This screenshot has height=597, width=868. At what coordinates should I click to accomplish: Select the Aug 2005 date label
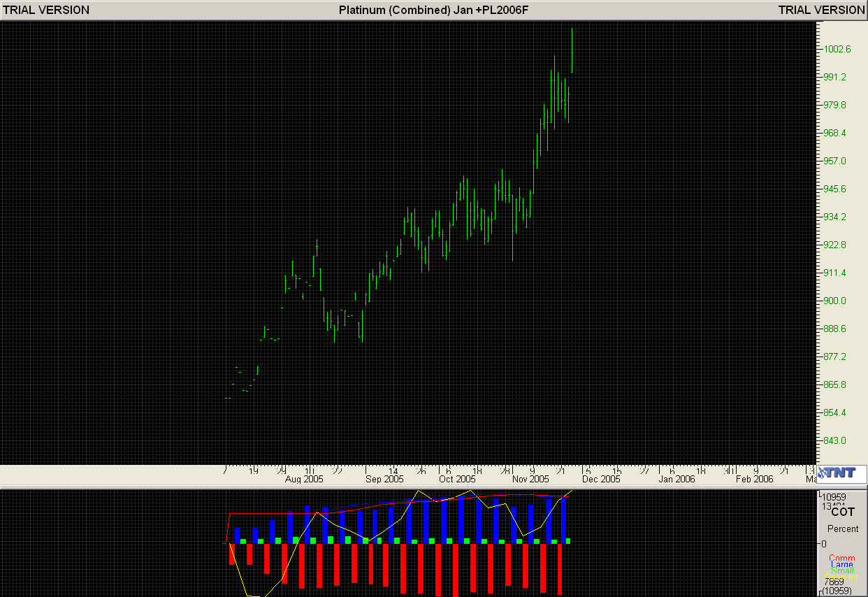click(x=304, y=480)
